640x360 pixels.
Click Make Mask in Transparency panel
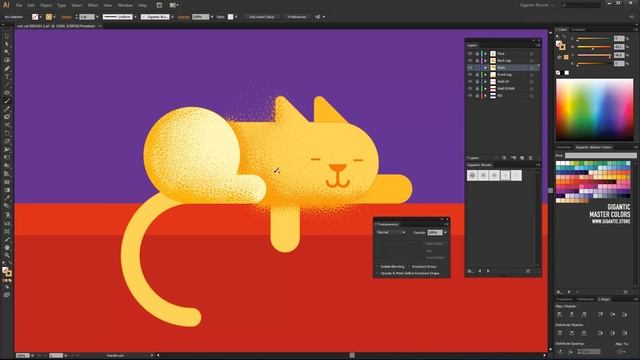coord(434,244)
